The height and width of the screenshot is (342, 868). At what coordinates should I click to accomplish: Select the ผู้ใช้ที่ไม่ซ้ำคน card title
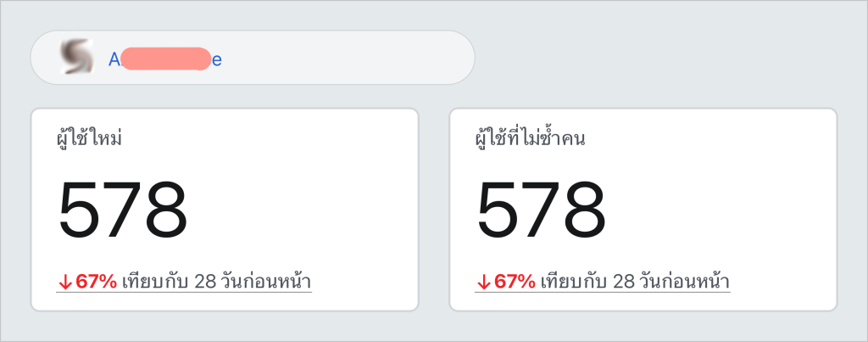(530, 137)
